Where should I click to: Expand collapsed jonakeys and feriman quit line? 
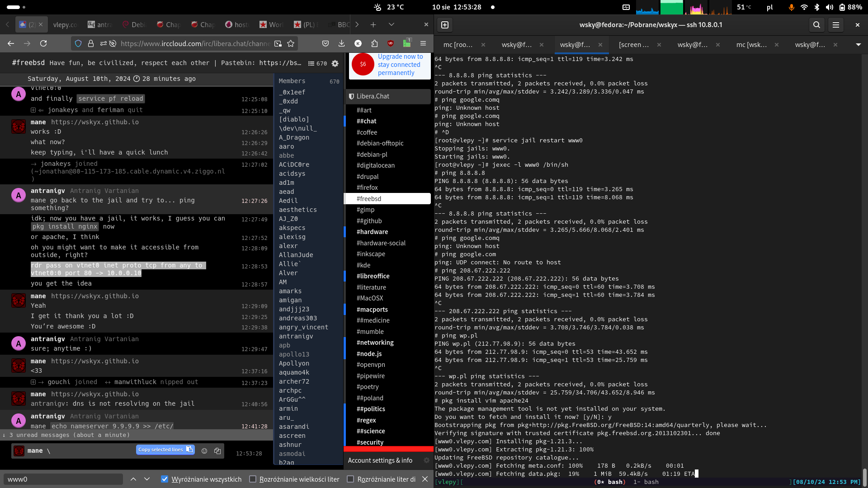tap(33, 110)
